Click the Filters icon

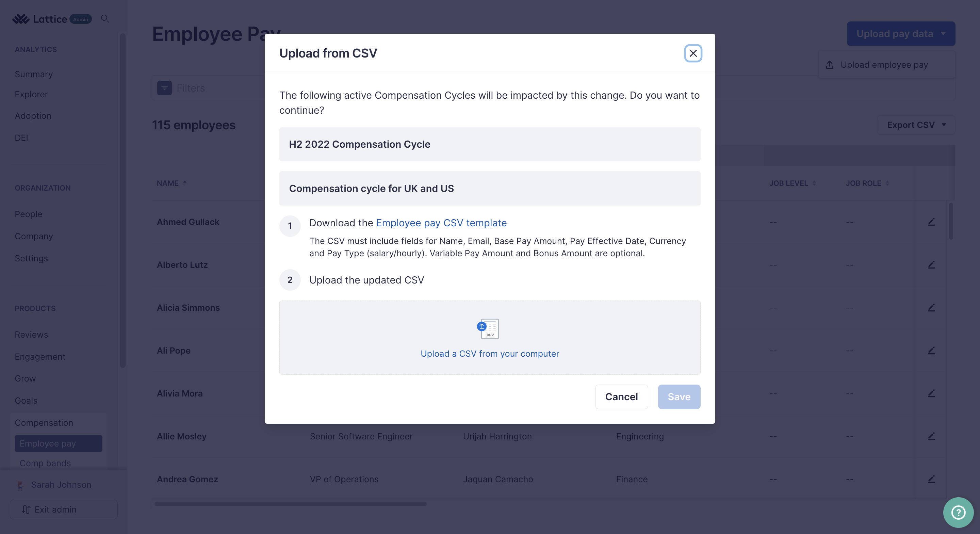tap(164, 88)
